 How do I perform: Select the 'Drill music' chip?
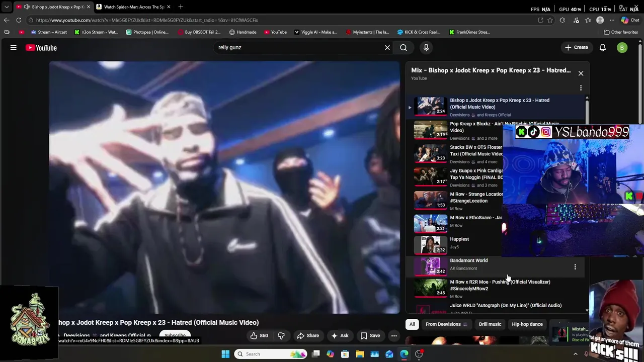click(490, 324)
